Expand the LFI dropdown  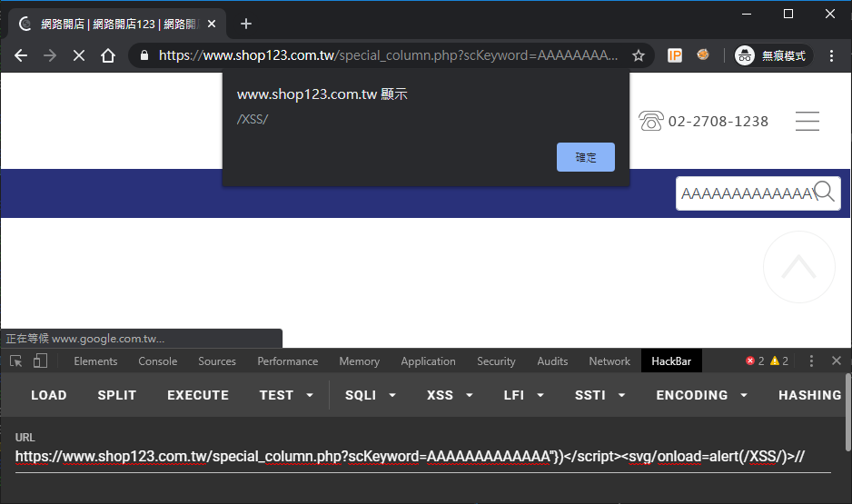(523, 395)
